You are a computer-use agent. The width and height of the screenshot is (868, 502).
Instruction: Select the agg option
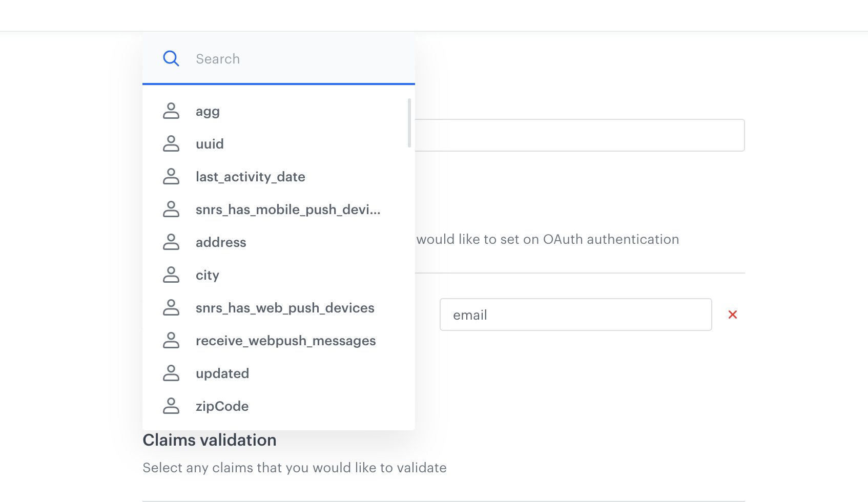point(208,111)
